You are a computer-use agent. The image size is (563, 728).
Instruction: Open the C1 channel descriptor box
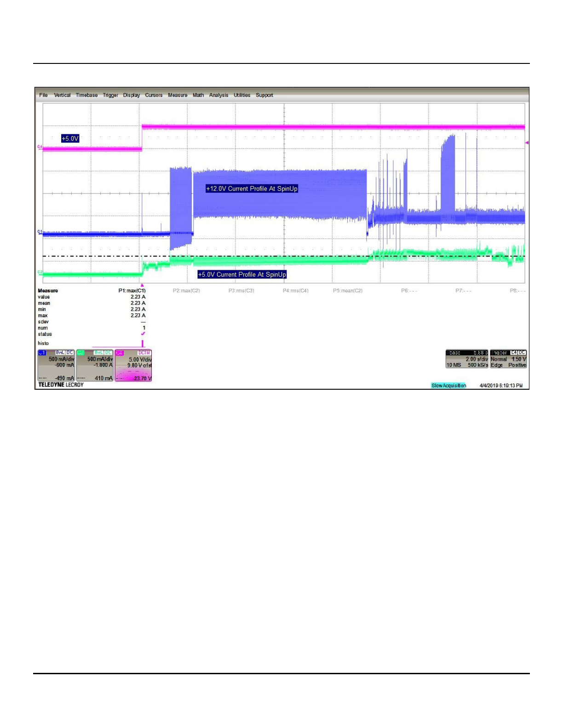[56, 365]
